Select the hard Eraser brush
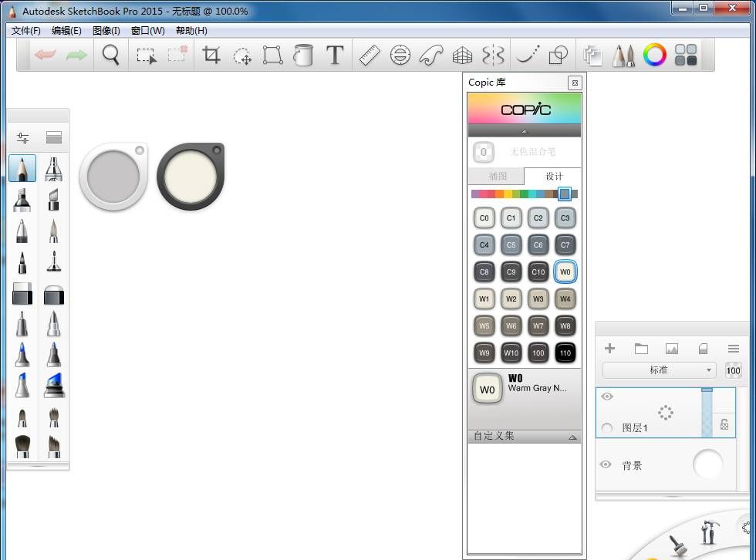 22,293
